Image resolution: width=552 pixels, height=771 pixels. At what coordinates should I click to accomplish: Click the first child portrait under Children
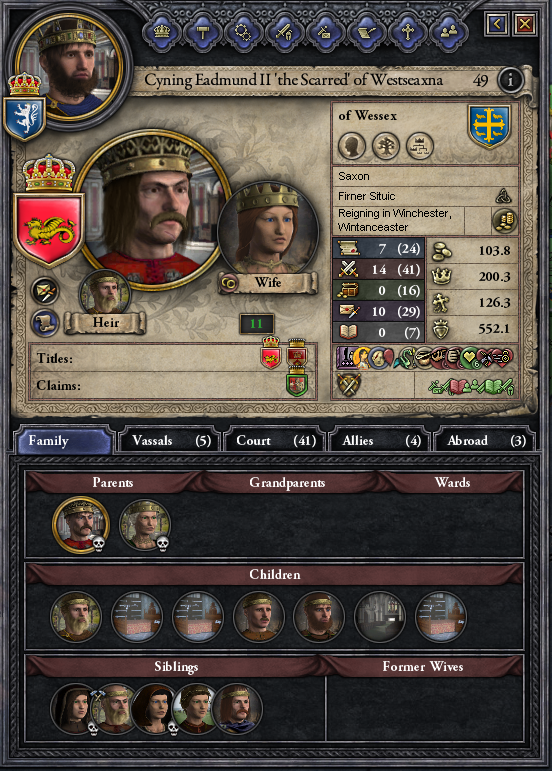[76, 616]
